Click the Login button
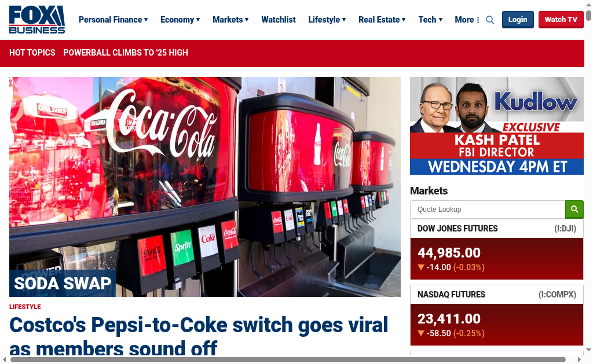The height and width of the screenshot is (364, 593). point(518,20)
